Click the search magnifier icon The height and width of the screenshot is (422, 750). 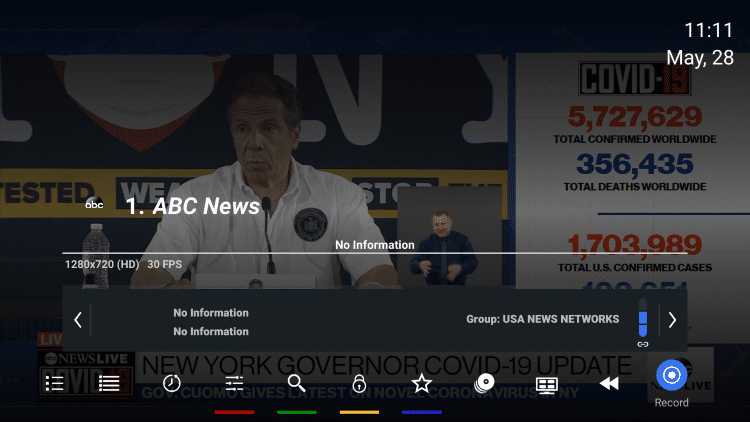pos(296,382)
